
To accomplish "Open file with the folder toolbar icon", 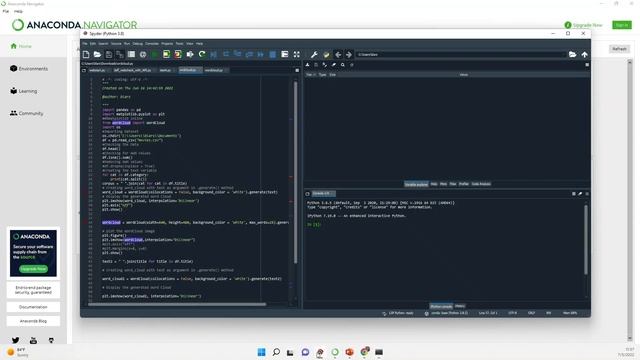I will [x=97, y=54].
